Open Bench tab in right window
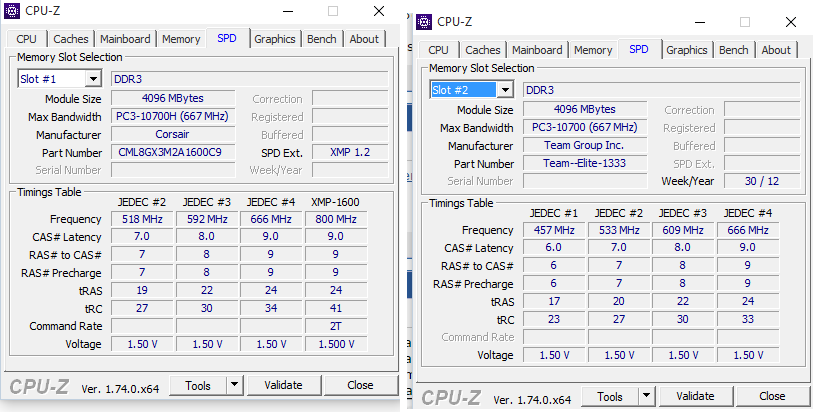The image size is (813, 412). 734,50
